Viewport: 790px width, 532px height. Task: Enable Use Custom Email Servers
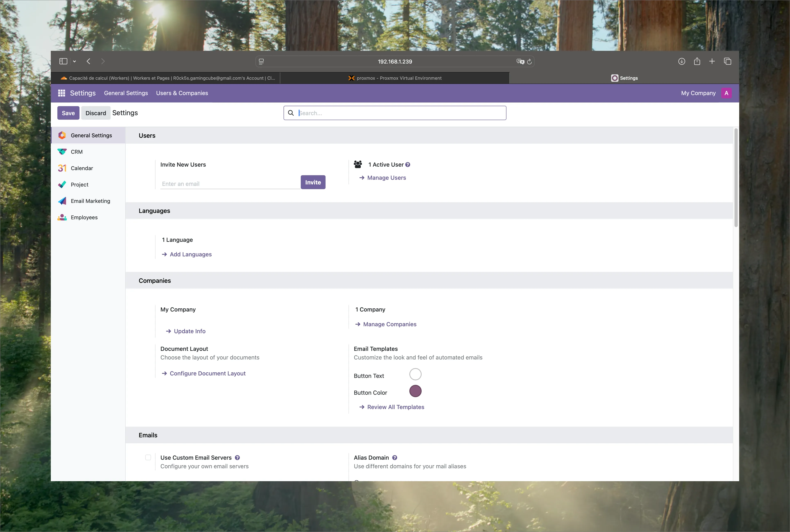[x=148, y=457]
